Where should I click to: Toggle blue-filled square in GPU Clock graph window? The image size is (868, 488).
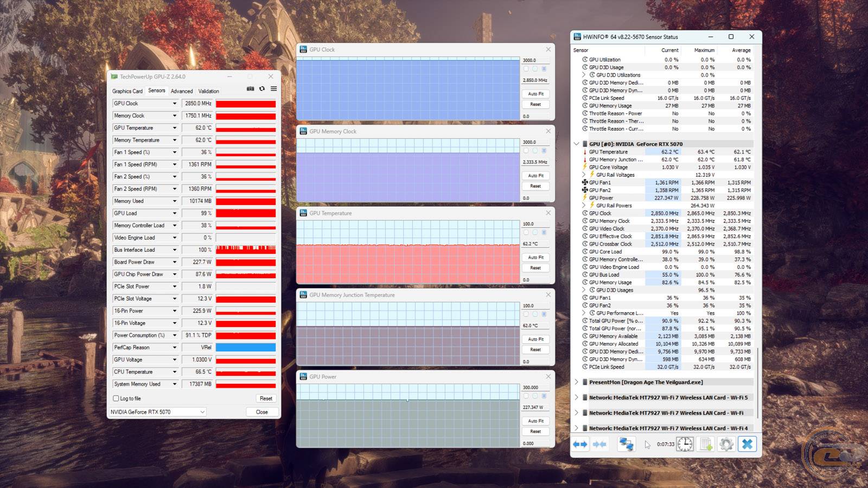pos(544,69)
